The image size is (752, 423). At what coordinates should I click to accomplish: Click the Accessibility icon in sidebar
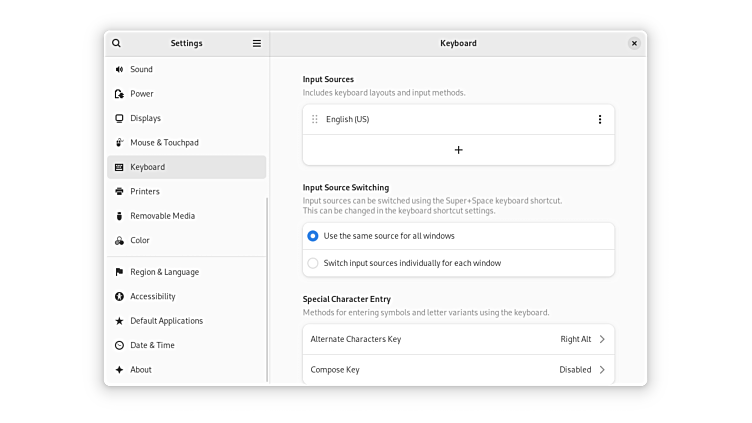[119, 296]
